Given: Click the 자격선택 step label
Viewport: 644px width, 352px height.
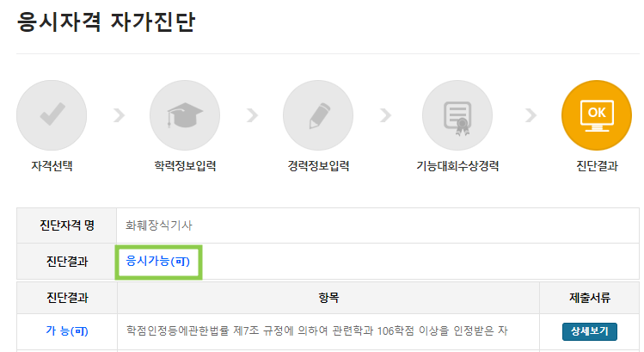Looking at the screenshot, I should tap(52, 166).
